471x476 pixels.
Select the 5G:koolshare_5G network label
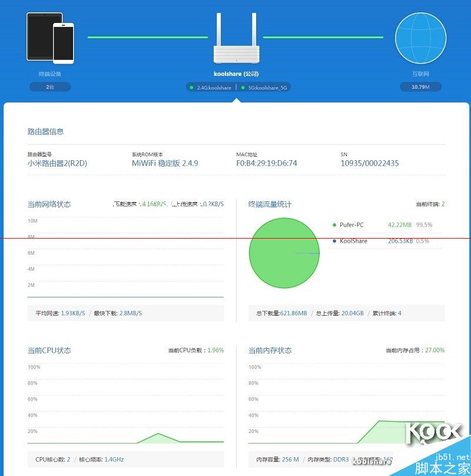coord(267,87)
